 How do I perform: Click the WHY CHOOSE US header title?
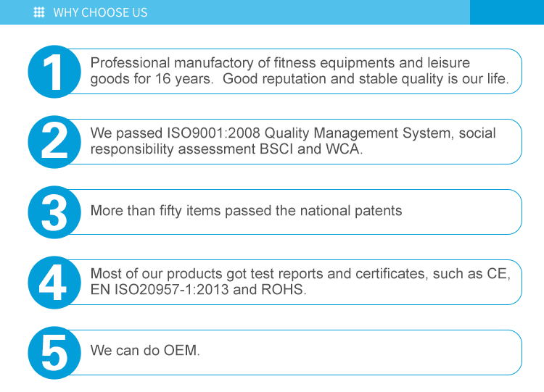pos(100,12)
